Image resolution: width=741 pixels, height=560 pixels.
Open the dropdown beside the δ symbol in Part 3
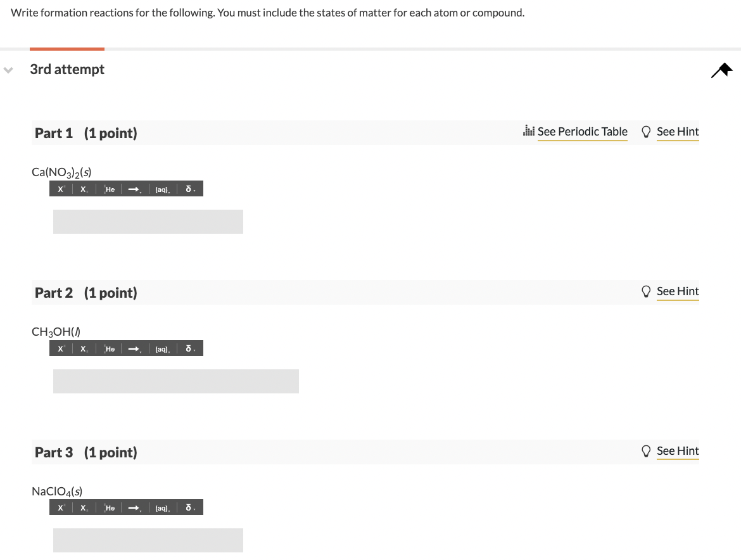click(195, 509)
